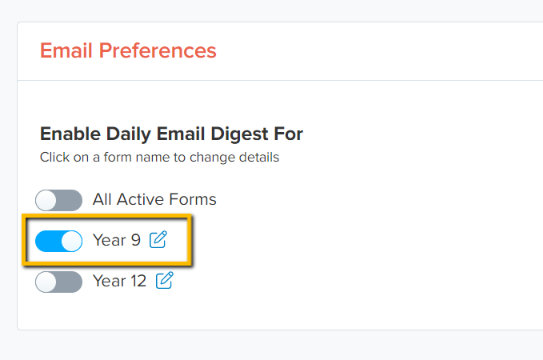This screenshot has width=543, height=360.
Task: Click the white knob of the Year 12 switch
Action: click(x=46, y=282)
